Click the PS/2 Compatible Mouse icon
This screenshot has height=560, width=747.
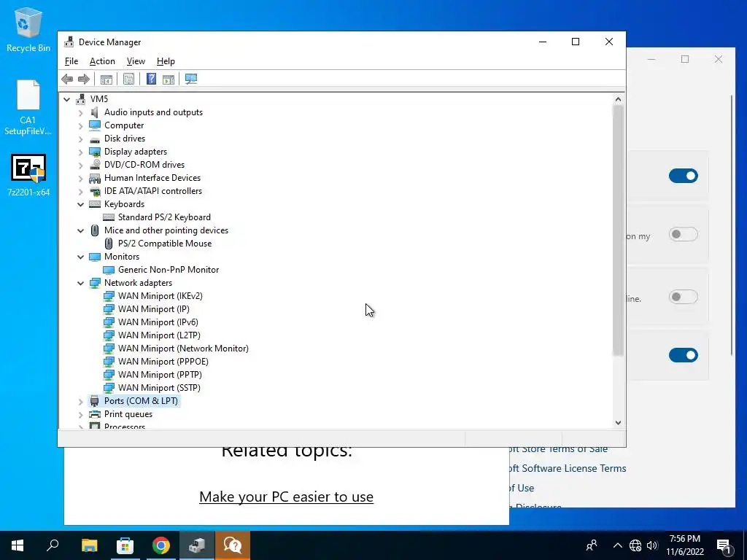click(x=109, y=244)
